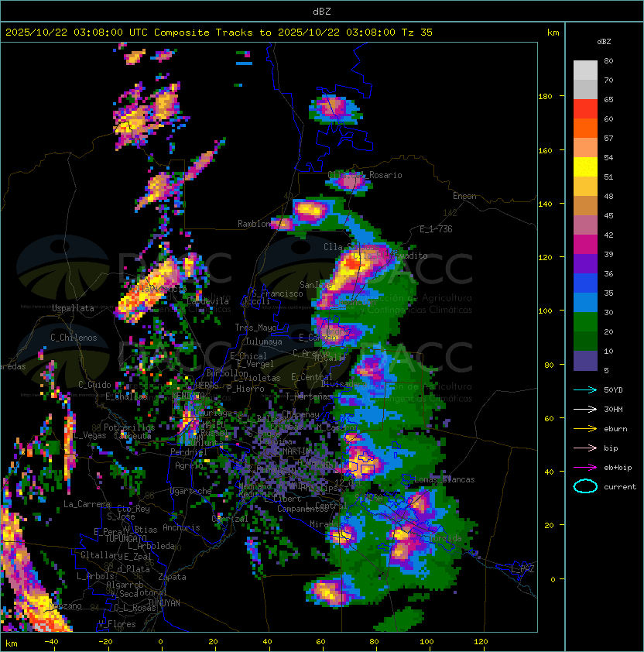Select the light orange 54-57 dBZ swatch
Screen dimensions: 644x652
pos(585,148)
